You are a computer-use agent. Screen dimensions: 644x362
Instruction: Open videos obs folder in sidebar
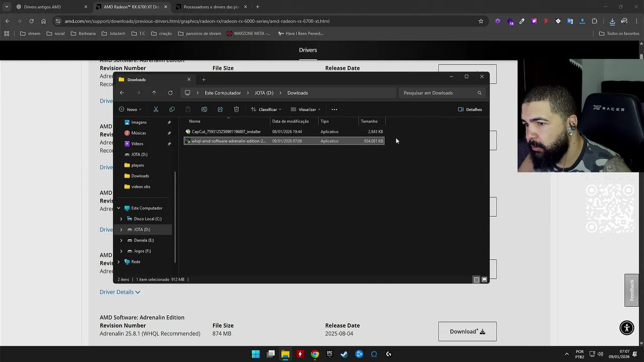140,187
